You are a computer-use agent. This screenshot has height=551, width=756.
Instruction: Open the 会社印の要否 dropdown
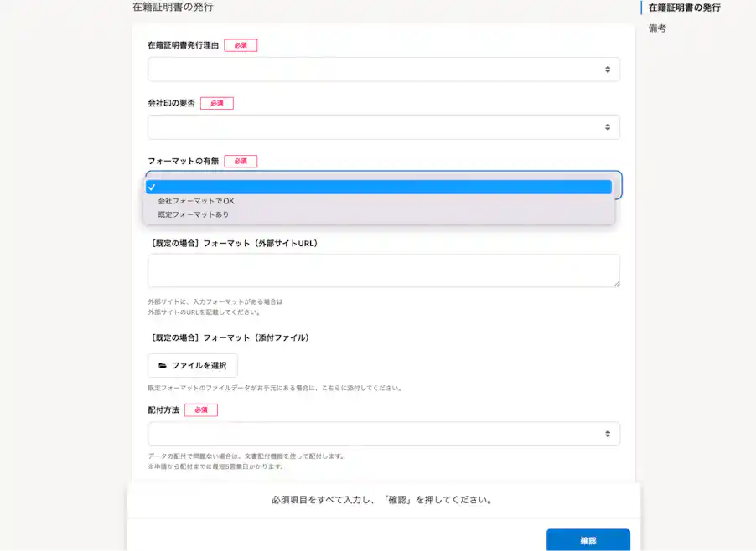tap(383, 126)
